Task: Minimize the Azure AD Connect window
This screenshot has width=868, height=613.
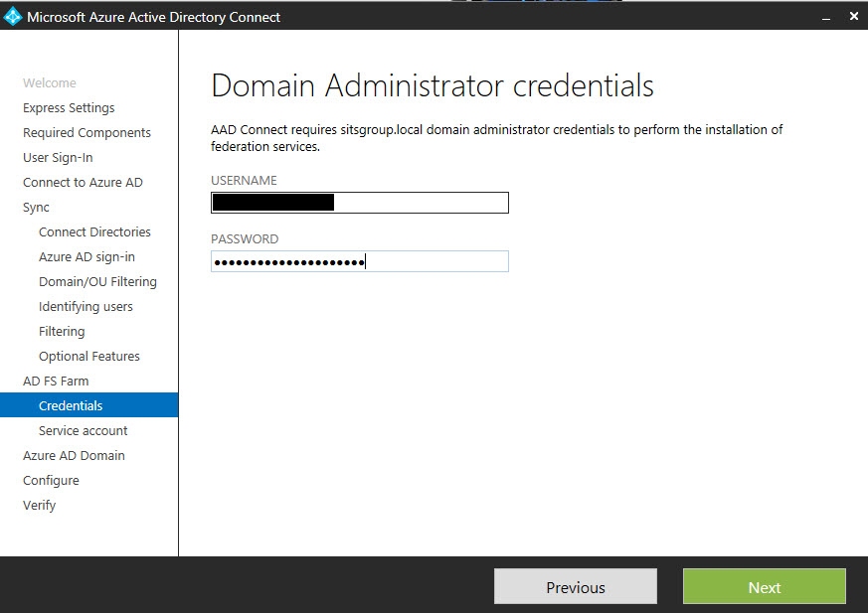Action: click(x=824, y=17)
